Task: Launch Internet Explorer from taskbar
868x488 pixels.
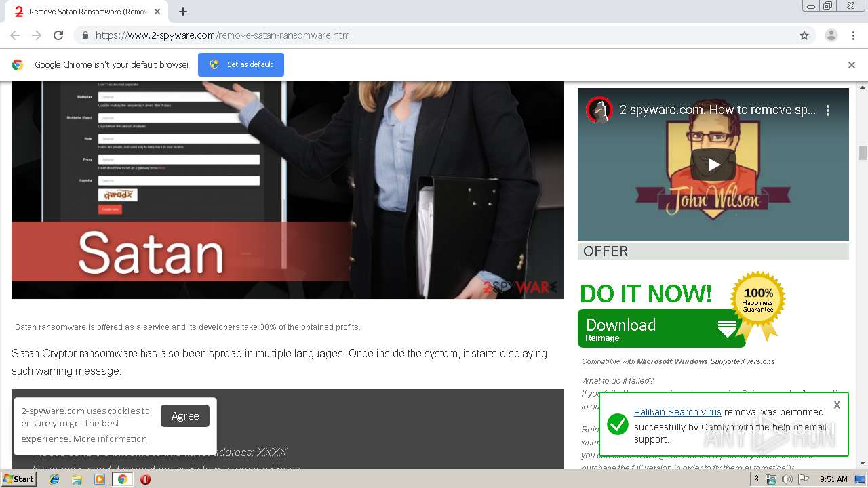Action: pyautogui.click(x=54, y=479)
